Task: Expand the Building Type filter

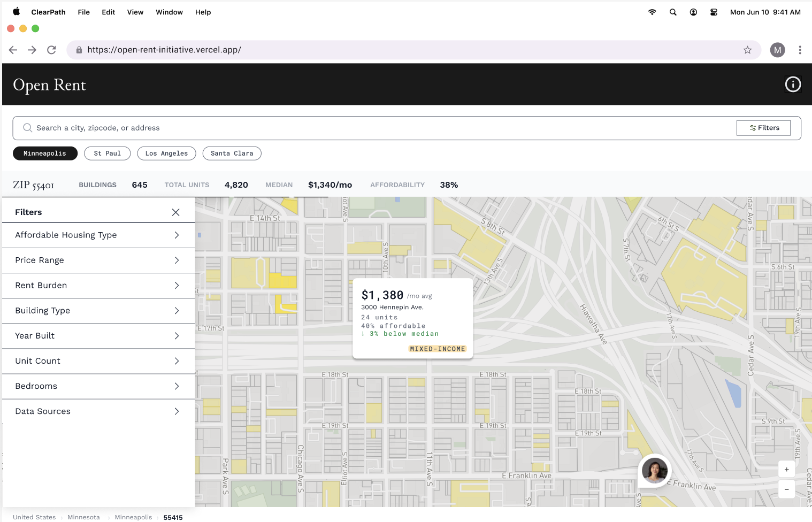Action: pos(98,311)
